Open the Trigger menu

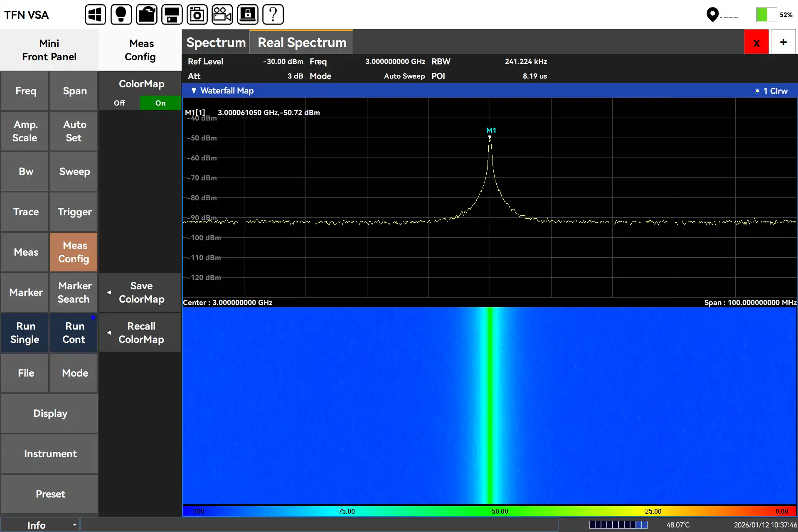pos(74,212)
